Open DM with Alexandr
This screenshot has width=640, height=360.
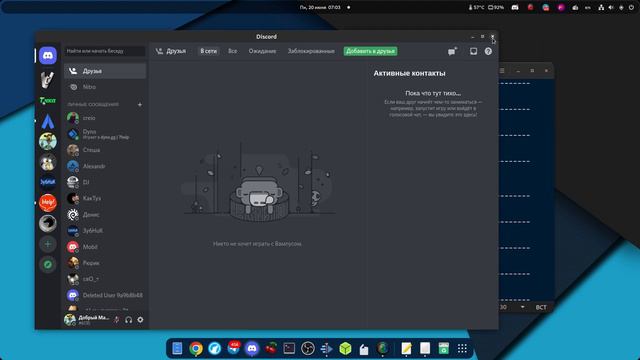click(x=105, y=166)
